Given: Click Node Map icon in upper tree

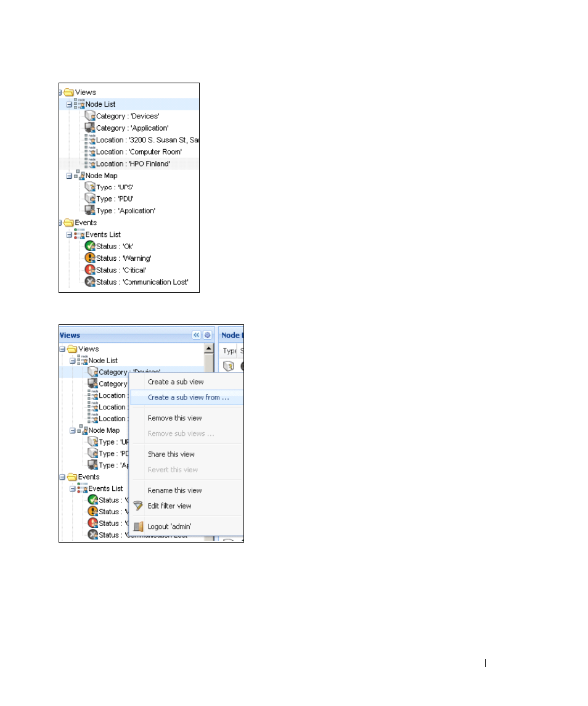Looking at the screenshot, I should click(80, 175).
